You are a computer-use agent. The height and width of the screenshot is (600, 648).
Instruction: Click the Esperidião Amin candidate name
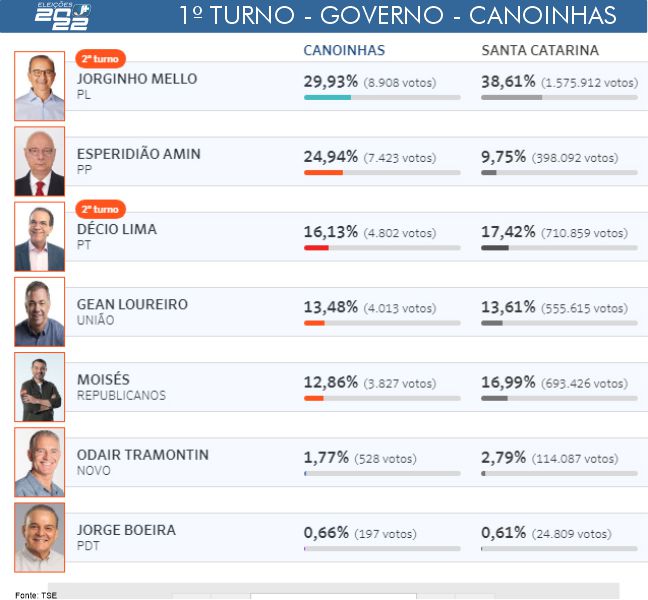(x=138, y=154)
